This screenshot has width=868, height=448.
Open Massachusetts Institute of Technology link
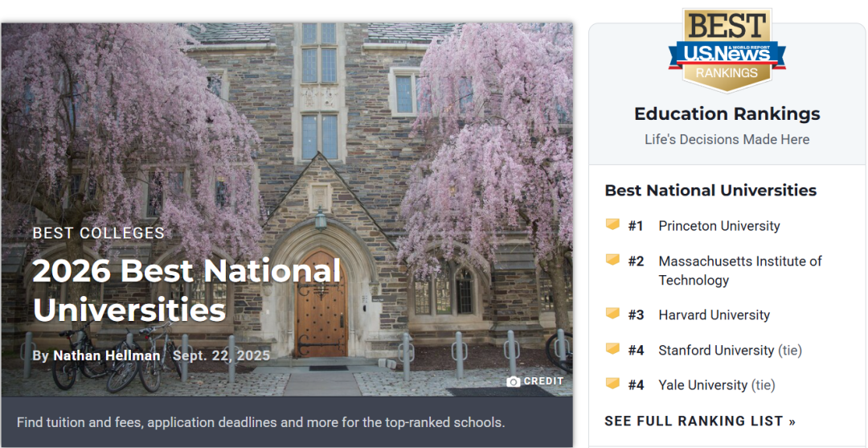pyautogui.click(x=740, y=270)
